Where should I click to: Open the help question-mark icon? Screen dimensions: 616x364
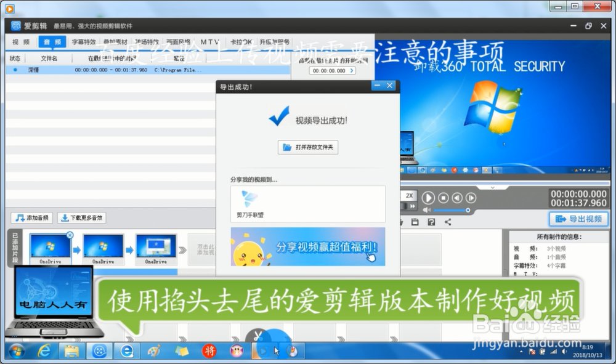point(431,222)
